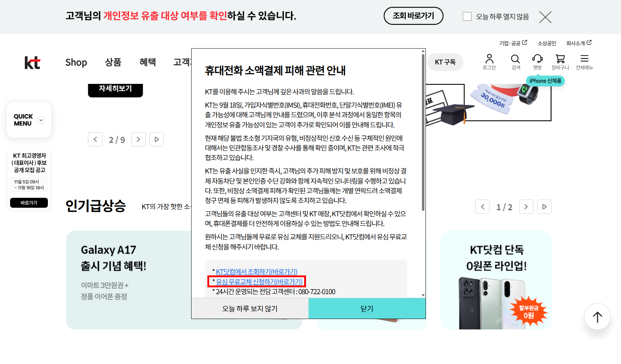Go to next slide of 2/9 carousel

coord(139,139)
